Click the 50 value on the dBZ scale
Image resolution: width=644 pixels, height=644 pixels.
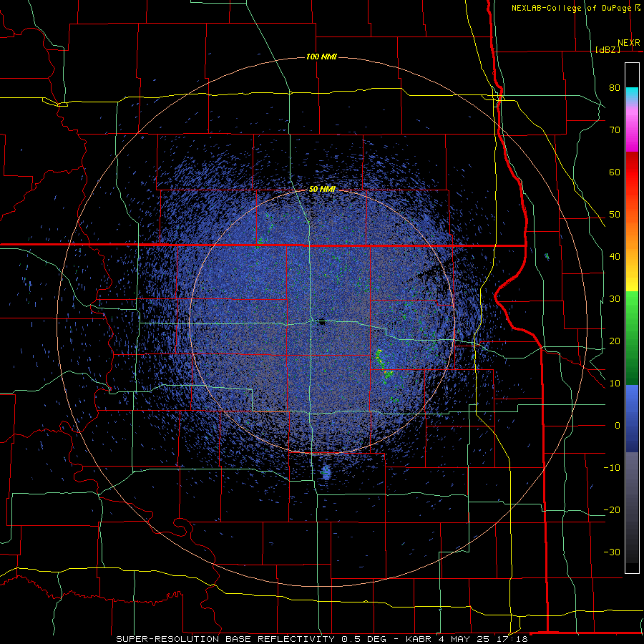coord(615,215)
